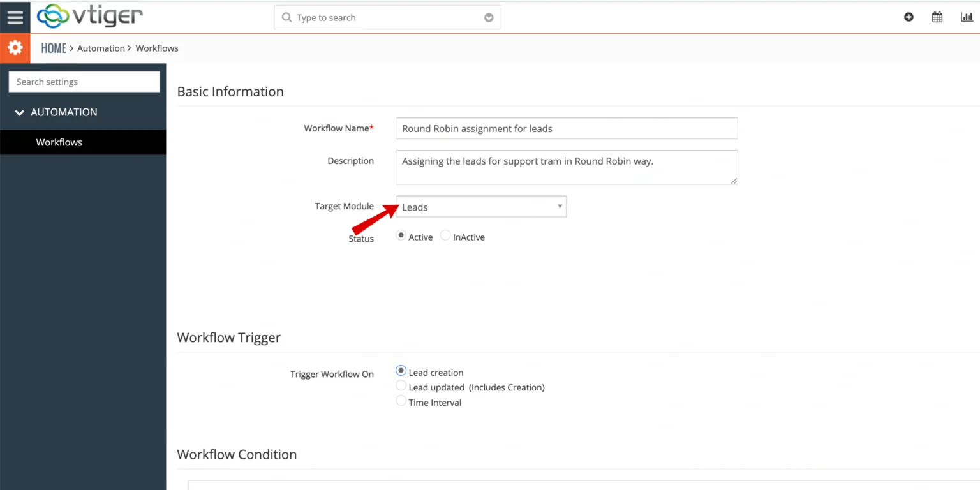The image size is (980, 490).
Task: Select Workflows in the sidebar
Action: [x=59, y=142]
